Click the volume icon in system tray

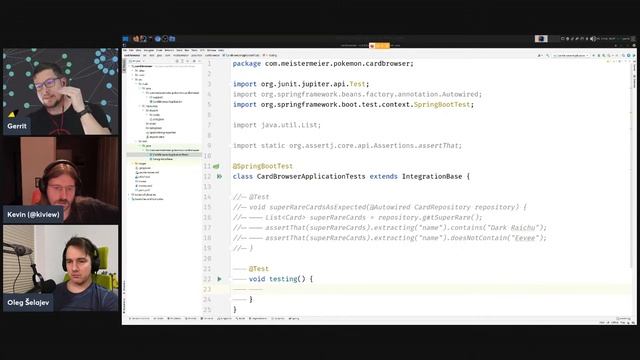click(x=592, y=38)
